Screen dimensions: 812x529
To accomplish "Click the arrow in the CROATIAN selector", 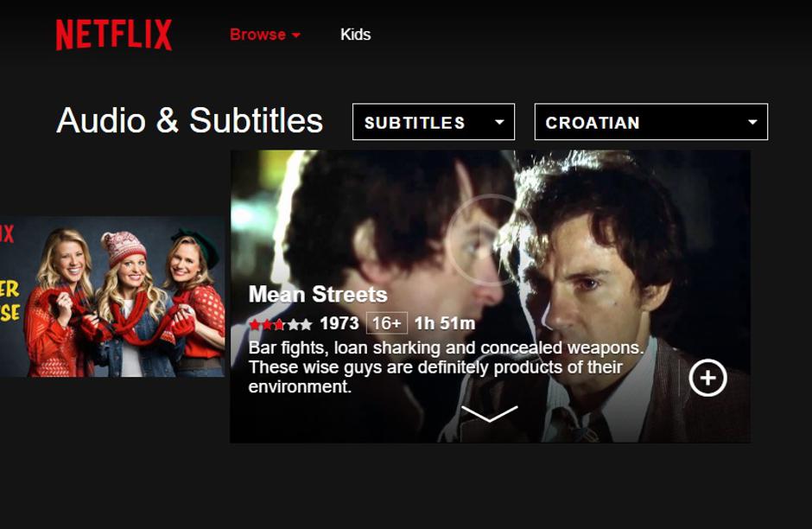I will (752, 122).
